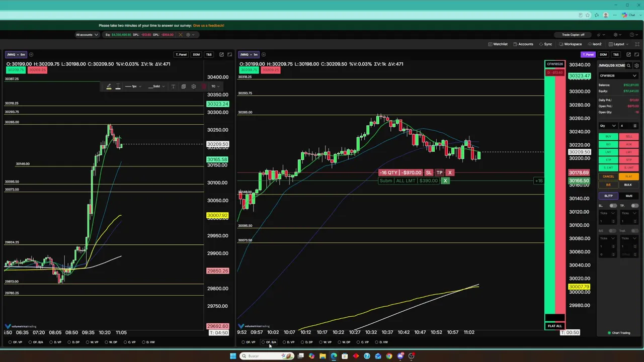The height and width of the screenshot is (362, 644).
Task: Toggle fullscreen layout icon
Action: [637, 44]
